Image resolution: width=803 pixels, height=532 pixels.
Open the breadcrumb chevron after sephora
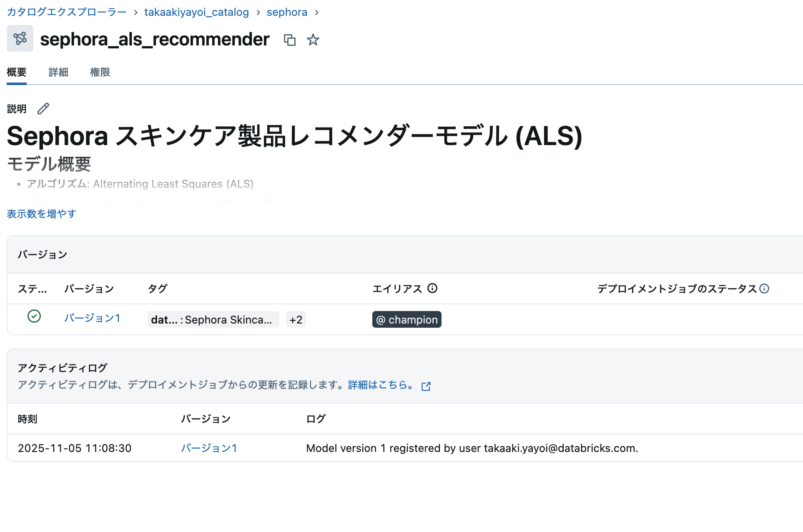[317, 12]
